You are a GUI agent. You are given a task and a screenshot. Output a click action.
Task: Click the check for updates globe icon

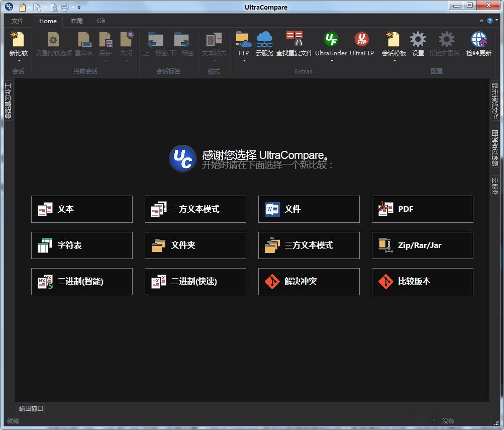(479, 40)
